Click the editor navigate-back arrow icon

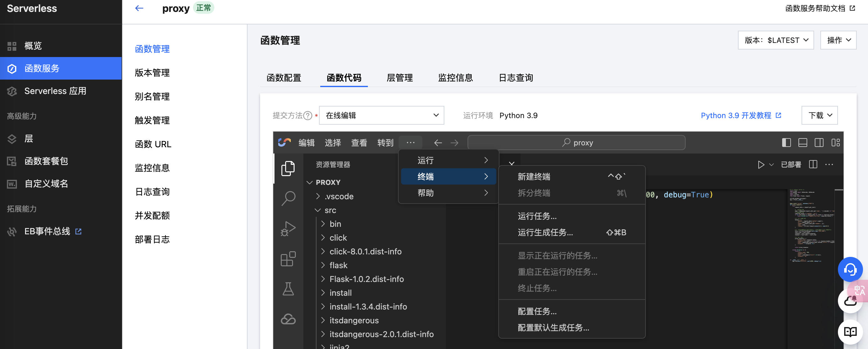(438, 143)
